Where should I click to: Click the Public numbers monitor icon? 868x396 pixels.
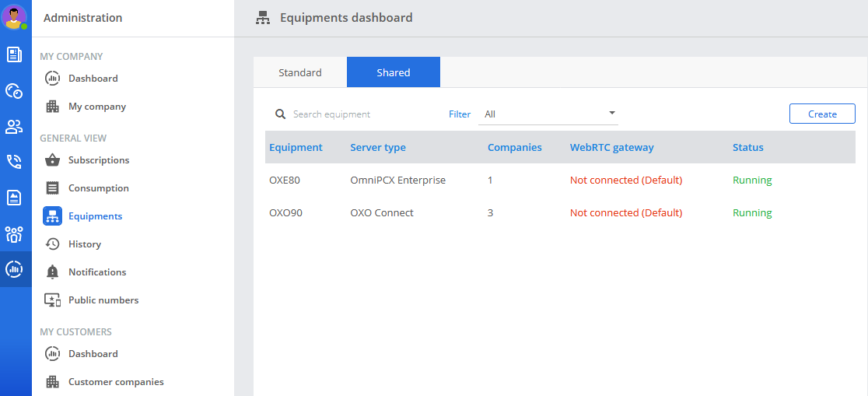[53, 300]
